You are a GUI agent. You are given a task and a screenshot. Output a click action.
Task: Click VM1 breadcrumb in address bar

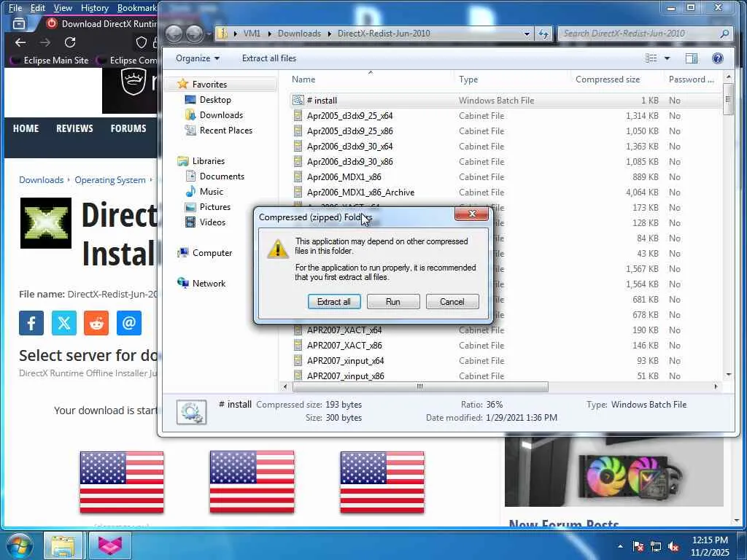[x=252, y=34]
